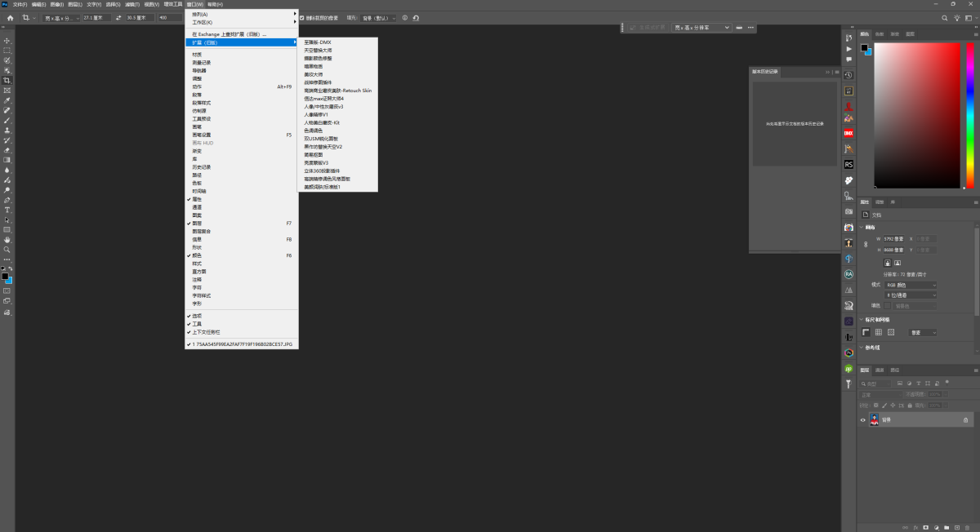The width and height of the screenshot is (980, 532).
Task: Switch to the 通道 tab in layers panel
Action: 880,370
